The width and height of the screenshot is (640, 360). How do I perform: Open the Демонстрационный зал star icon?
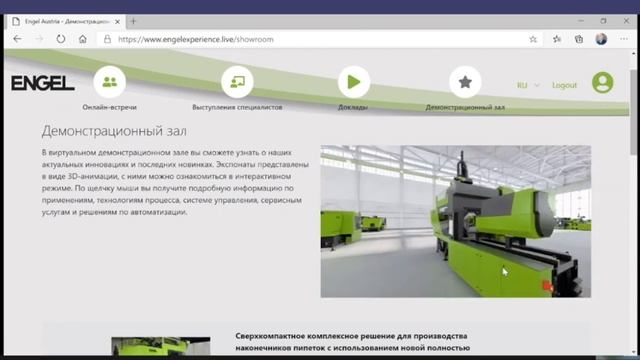[465, 82]
